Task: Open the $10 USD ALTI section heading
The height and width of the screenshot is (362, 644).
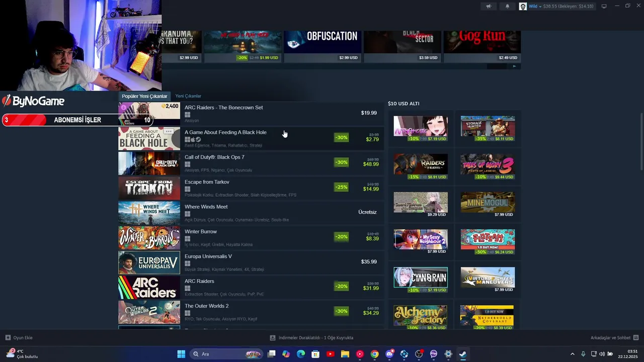Action: [x=404, y=104]
